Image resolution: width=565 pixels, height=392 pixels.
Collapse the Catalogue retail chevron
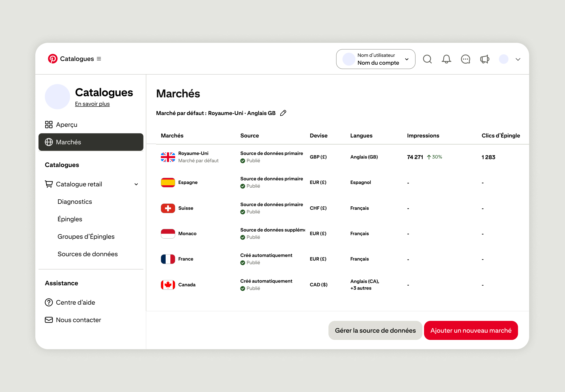136,184
